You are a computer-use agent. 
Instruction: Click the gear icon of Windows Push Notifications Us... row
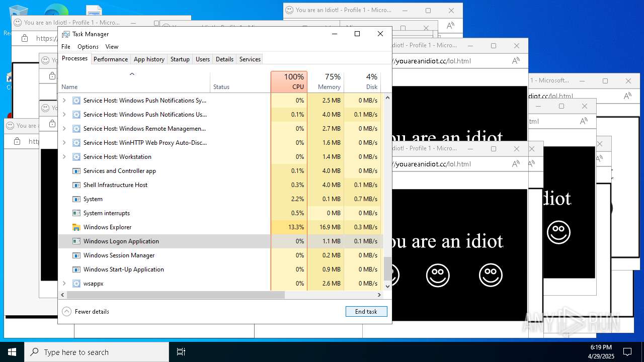pos(76,115)
